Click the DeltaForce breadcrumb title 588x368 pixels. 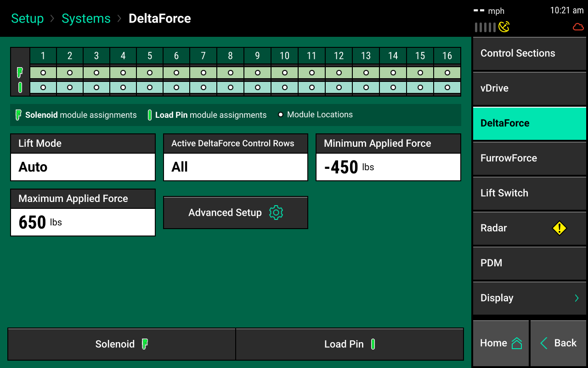pos(160,18)
